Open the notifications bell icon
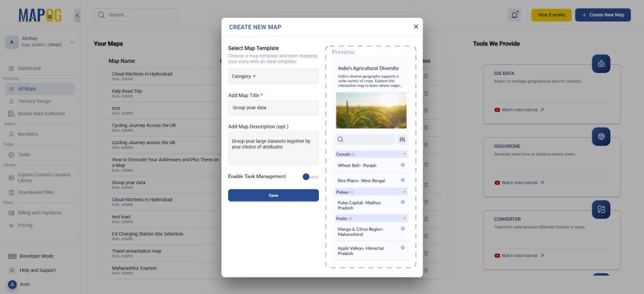The height and width of the screenshot is (294, 644). tap(515, 15)
